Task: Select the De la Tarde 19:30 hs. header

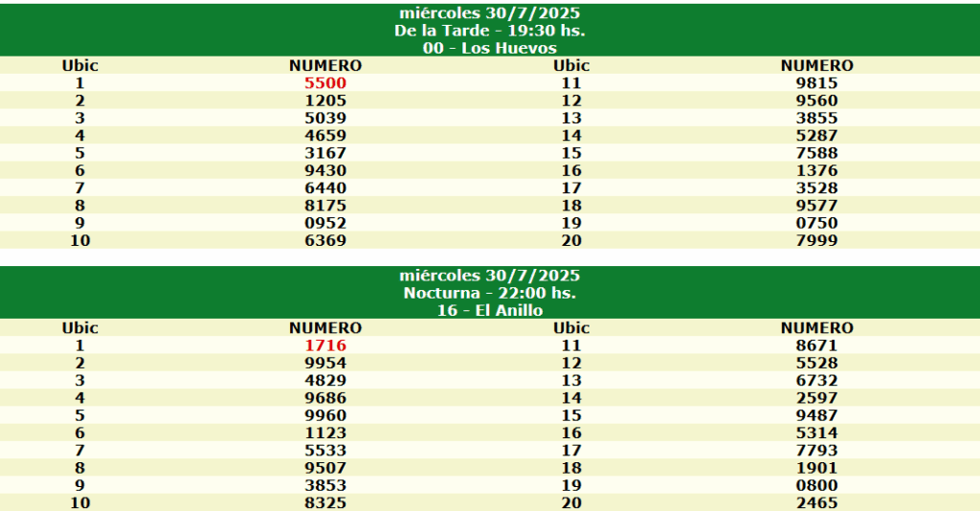Action: coord(489,31)
